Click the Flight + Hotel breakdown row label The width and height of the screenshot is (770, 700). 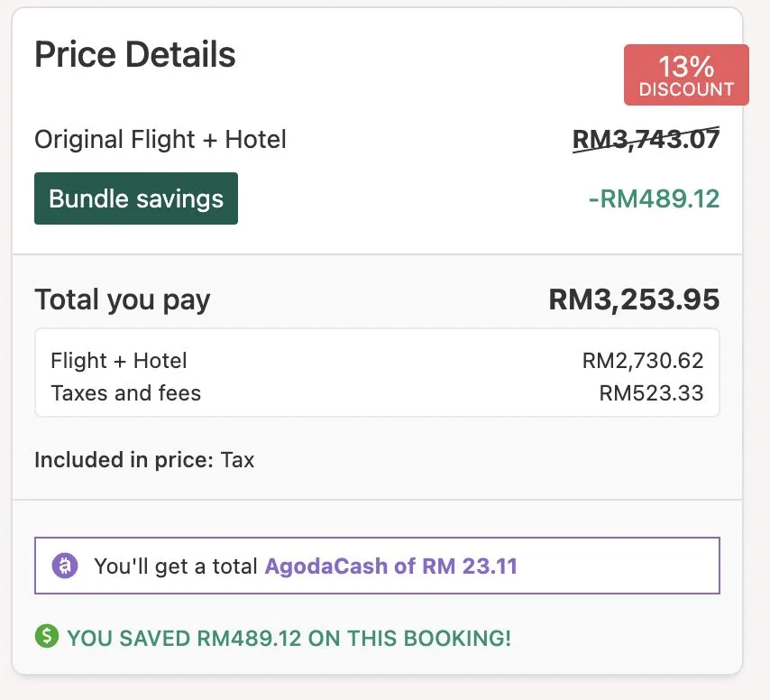(x=119, y=361)
